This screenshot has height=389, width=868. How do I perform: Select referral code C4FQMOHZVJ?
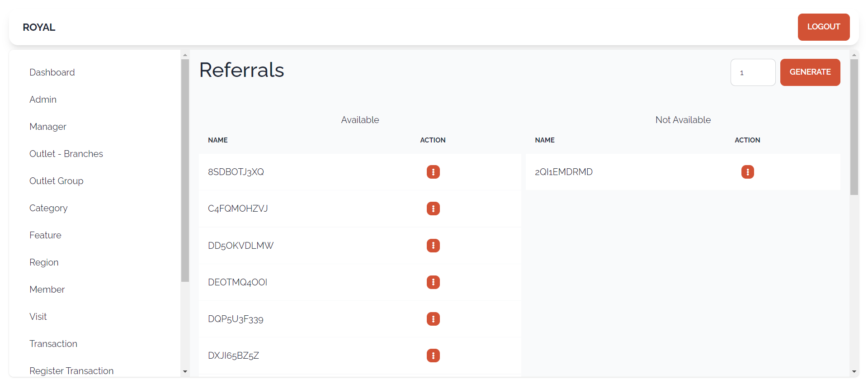coord(238,209)
